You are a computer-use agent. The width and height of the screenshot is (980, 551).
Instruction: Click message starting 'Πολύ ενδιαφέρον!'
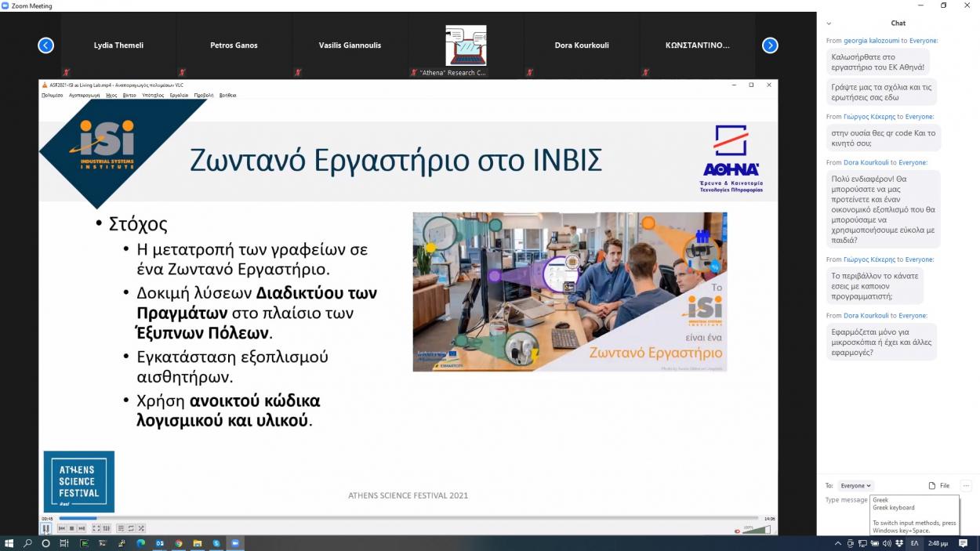pos(884,209)
